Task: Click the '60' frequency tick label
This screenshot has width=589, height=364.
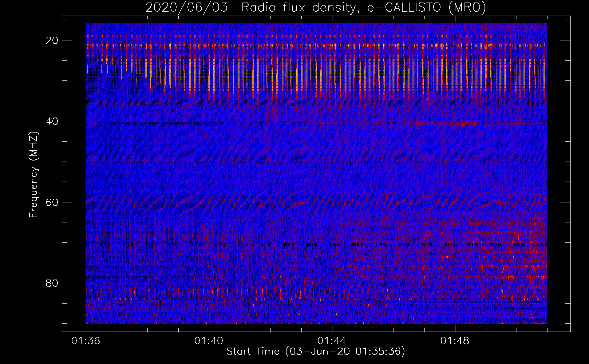Action: (x=52, y=202)
